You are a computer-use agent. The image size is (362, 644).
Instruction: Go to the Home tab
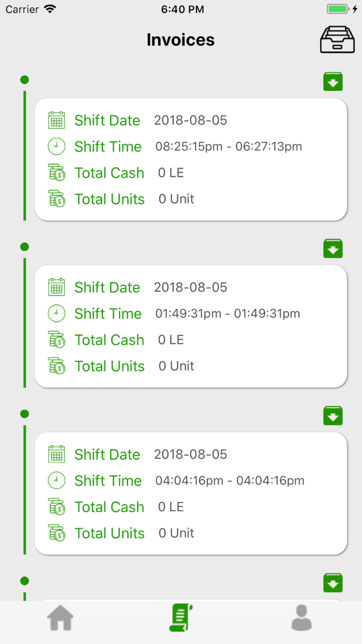click(61, 618)
